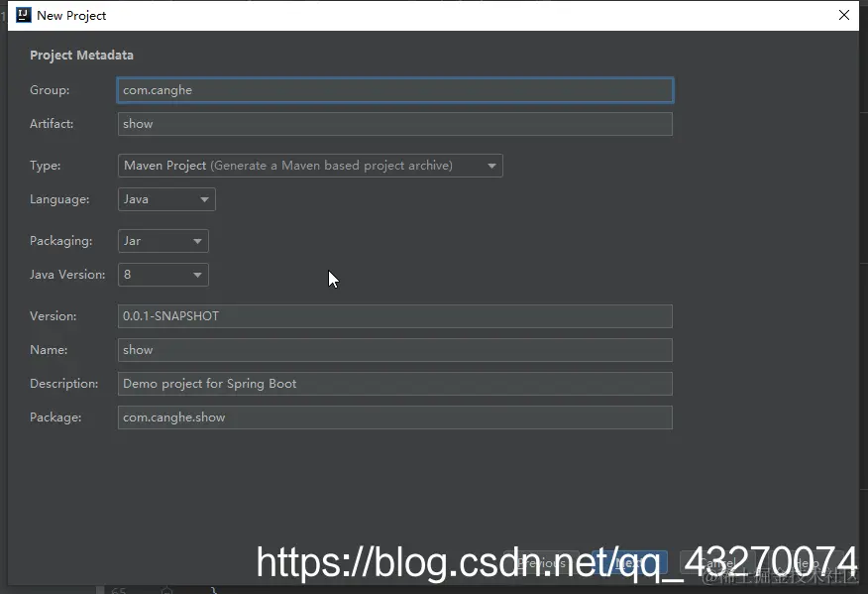Click the Description input field

(395, 384)
